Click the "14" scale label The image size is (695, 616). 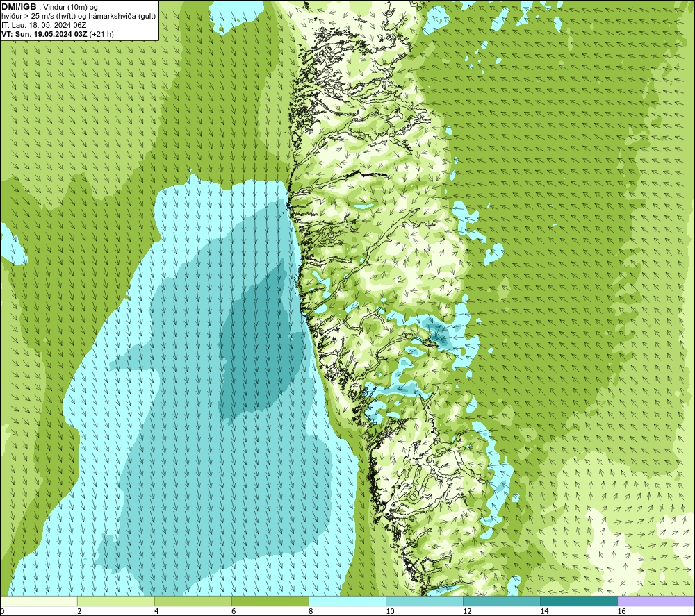(x=544, y=611)
